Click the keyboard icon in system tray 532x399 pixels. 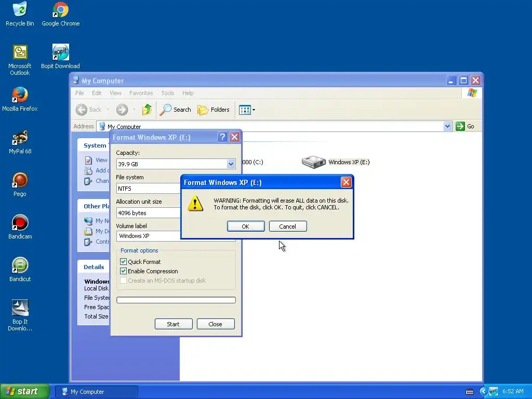470,392
